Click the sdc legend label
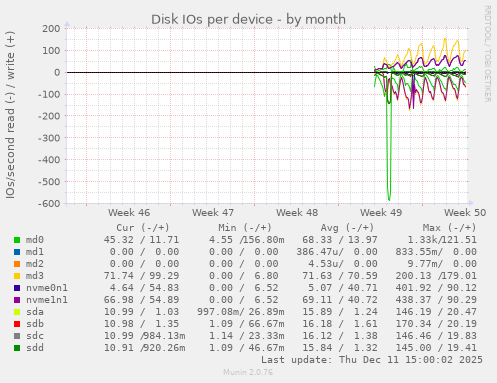497x383 pixels. tap(35, 336)
